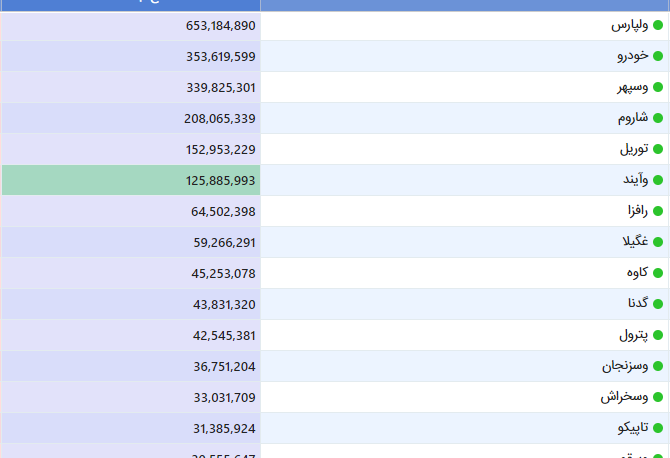Screen dimensions: 670x458
Task: Select the وسزنجان symbol name
Action: [625, 366]
